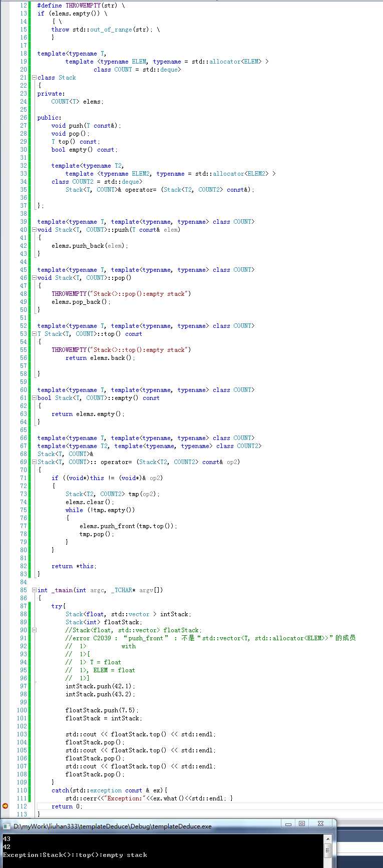Collapse the operator= function at line 69
383x868 pixels.
34,462
